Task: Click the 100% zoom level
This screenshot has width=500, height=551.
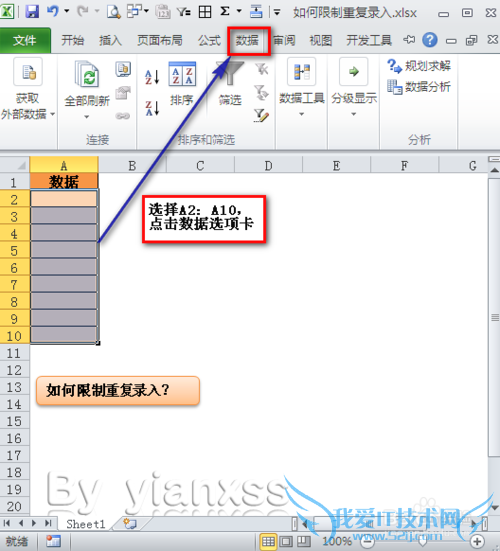Action: pos(337,541)
